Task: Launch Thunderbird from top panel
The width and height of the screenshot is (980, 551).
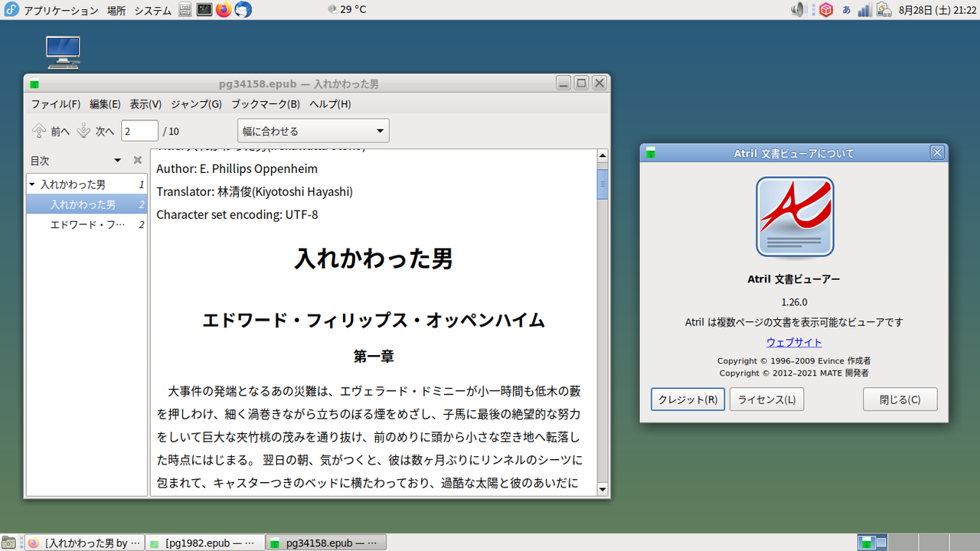Action: click(x=243, y=10)
